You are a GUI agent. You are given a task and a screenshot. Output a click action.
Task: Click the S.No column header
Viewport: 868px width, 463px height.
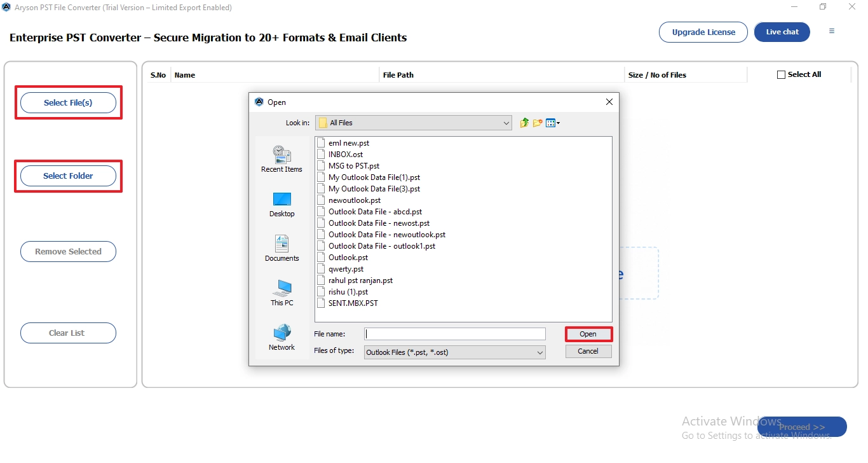pyautogui.click(x=158, y=75)
